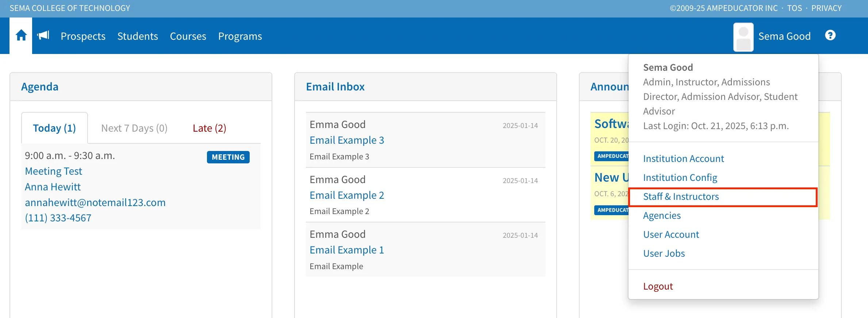Open User Account from the menu
The height and width of the screenshot is (318, 868).
click(x=671, y=234)
